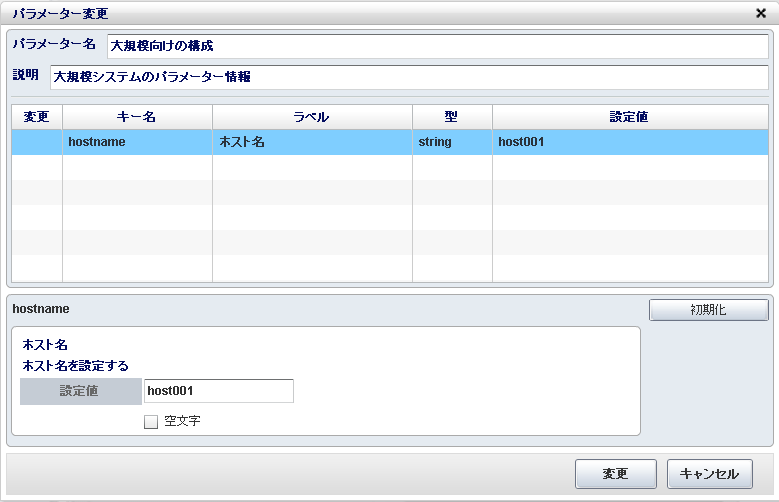This screenshot has height=502, width=779.
Task: Select the ホスト名 label cell in table
Action: coord(312,142)
